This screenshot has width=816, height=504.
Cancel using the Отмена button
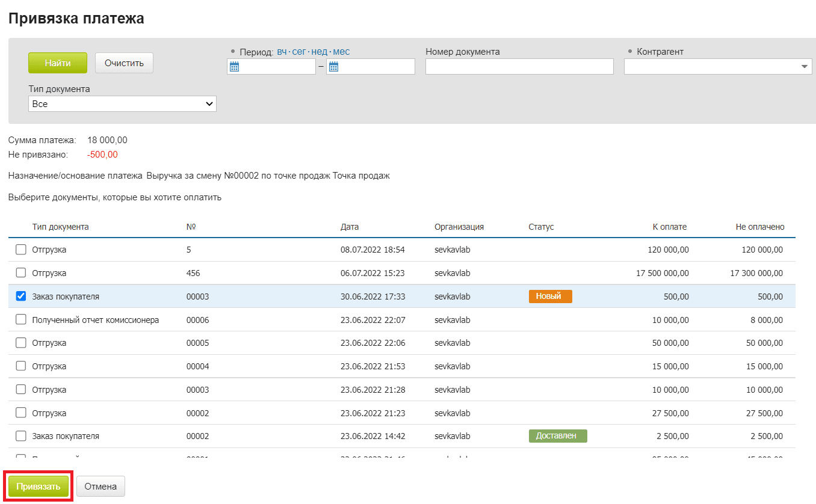(x=100, y=487)
